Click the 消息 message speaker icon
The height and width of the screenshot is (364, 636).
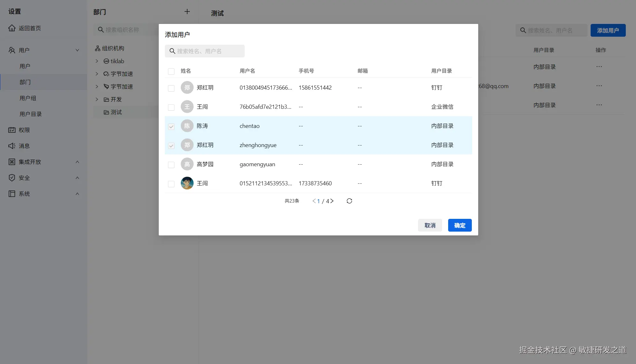click(x=12, y=146)
